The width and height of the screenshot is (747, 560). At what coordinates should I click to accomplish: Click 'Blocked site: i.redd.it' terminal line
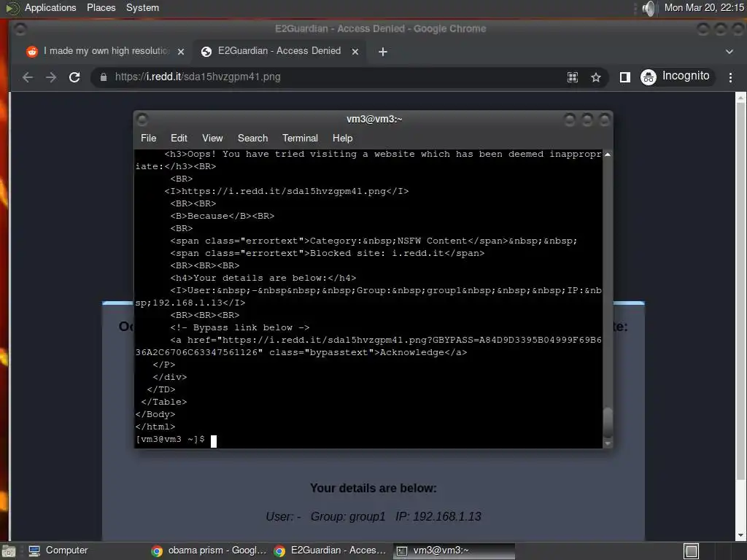(x=328, y=253)
